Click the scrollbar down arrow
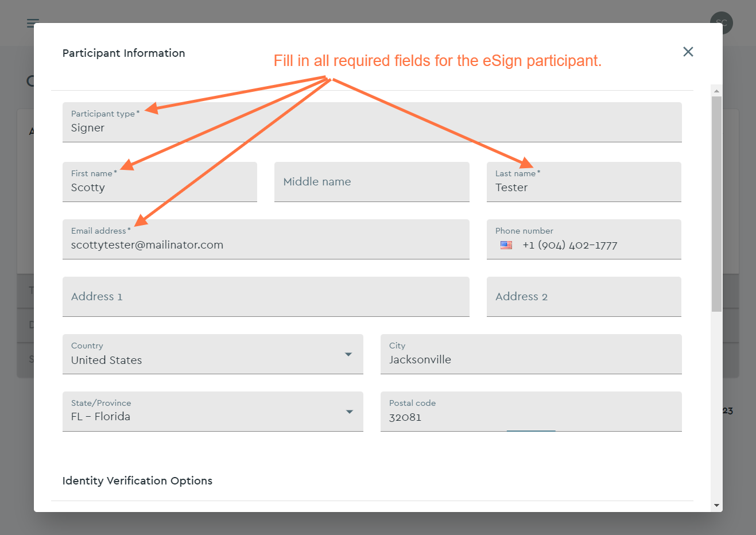 point(716,506)
